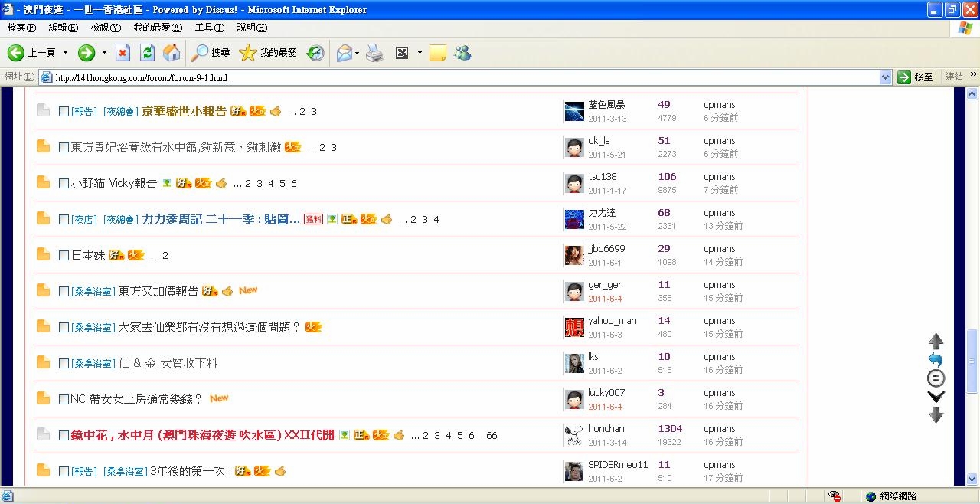Screen dimensions: 980x504
Task: Click the Messenger people icon in toolbar
Action: [x=462, y=53]
